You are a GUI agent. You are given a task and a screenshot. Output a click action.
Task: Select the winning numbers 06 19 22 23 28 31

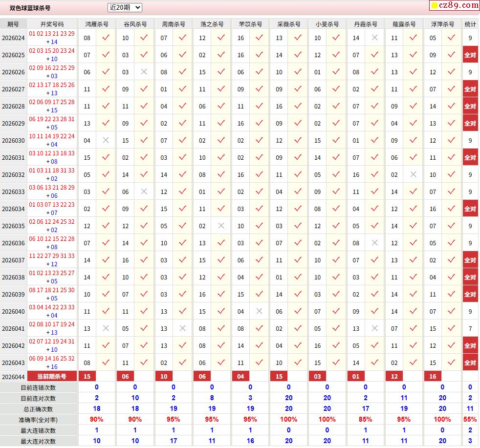(52, 119)
